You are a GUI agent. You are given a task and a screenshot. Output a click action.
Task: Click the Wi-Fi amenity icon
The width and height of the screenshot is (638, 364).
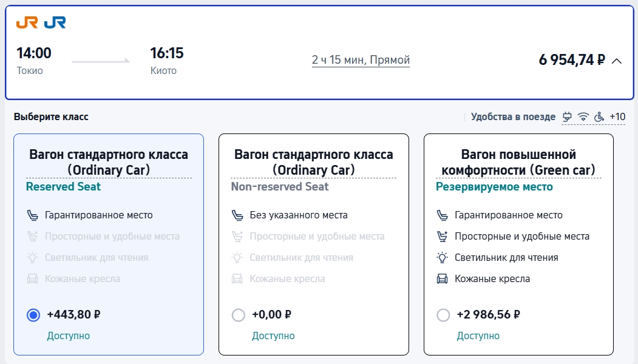pyautogui.click(x=583, y=116)
